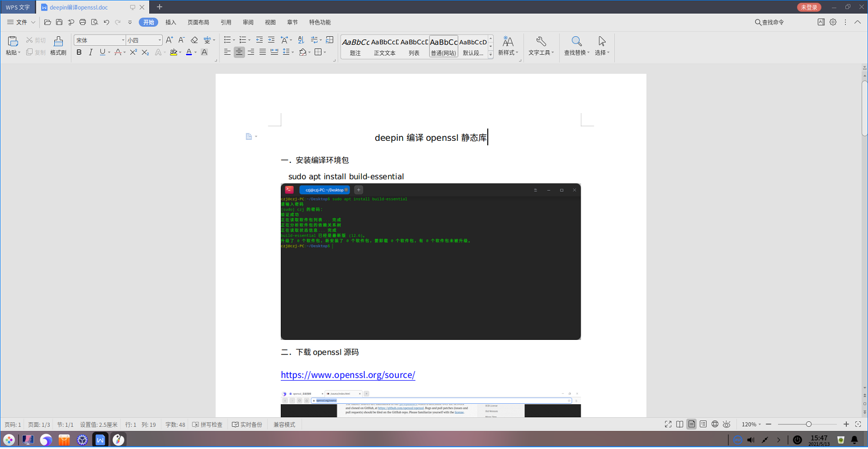The height and width of the screenshot is (449, 868).
Task: Expand the bullet list dropdown arrow
Action: (234, 40)
